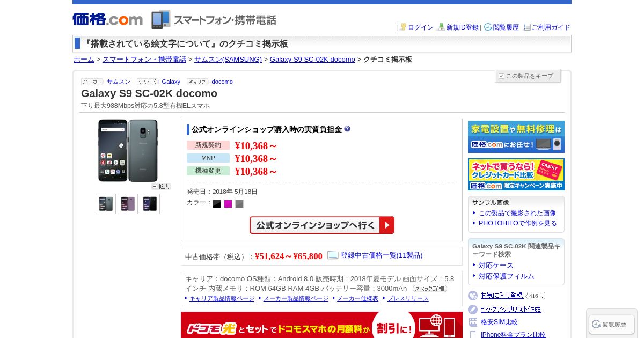Select the purple phone thumbnail
644x338 pixels.
pos(128,204)
